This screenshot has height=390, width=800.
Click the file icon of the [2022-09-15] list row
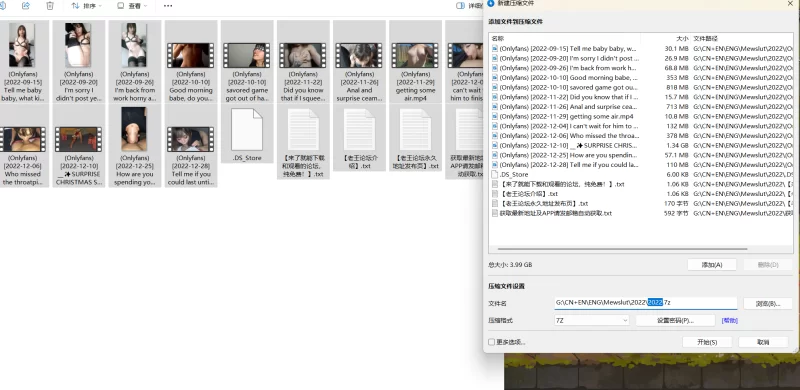[494, 48]
